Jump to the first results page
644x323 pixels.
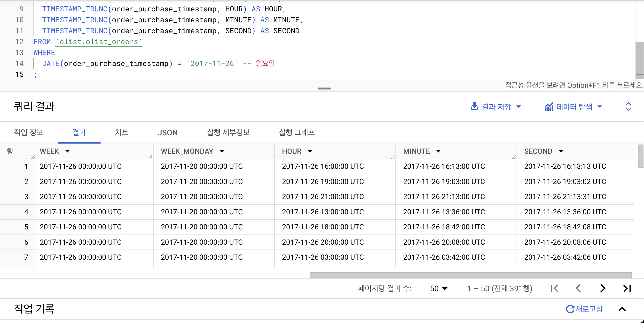point(554,288)
